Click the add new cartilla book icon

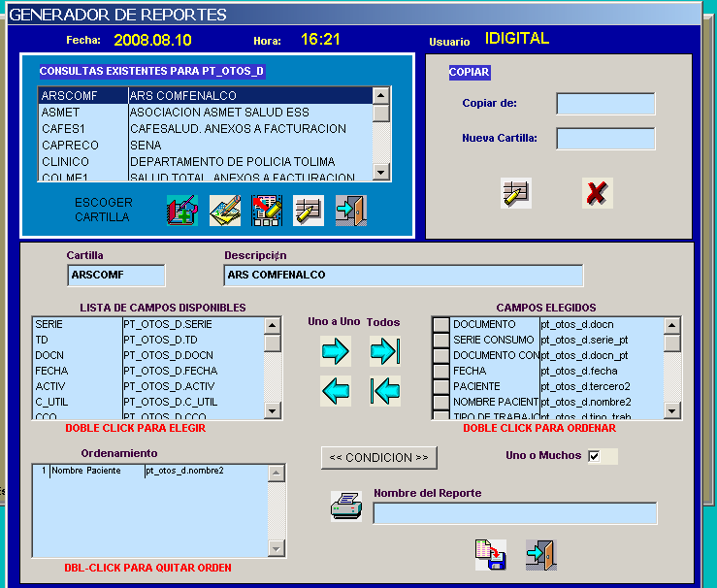tap(182, 211)
